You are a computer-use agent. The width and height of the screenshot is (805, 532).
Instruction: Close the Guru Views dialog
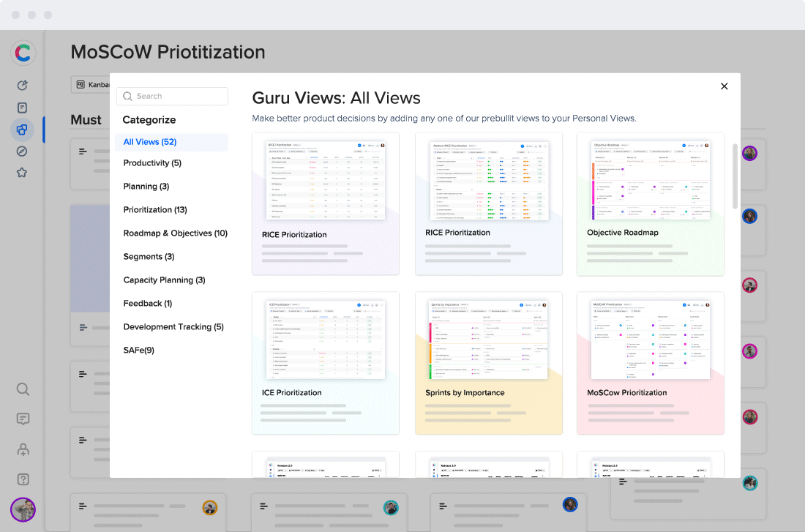724,86
